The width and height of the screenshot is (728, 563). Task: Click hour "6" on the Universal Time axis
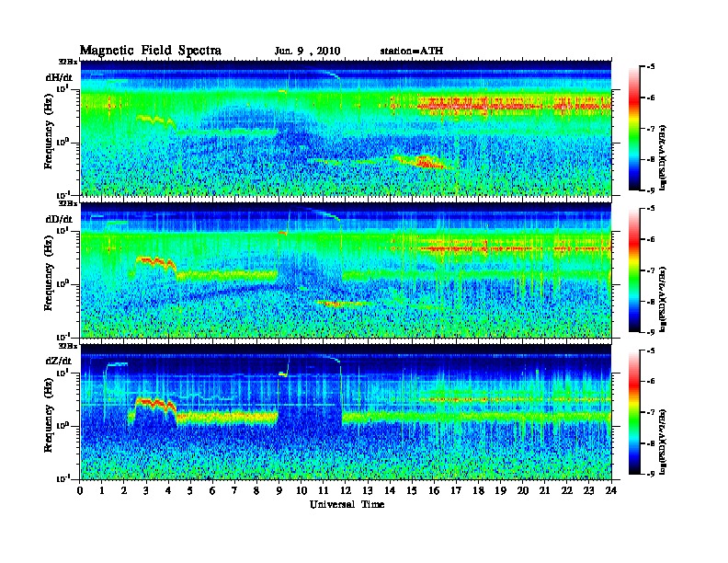pyautogui.click(x=212, y=491)
